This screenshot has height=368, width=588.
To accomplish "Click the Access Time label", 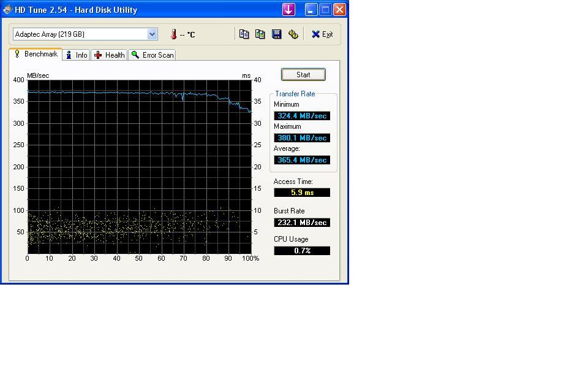I will 293,182.
